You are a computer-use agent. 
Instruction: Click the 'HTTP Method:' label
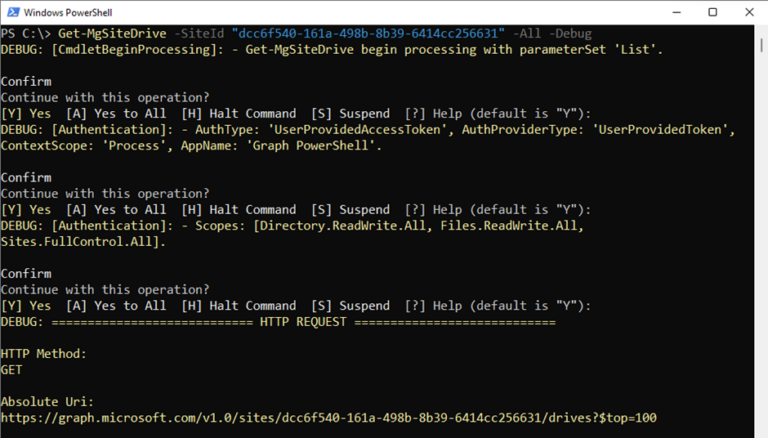43,353
